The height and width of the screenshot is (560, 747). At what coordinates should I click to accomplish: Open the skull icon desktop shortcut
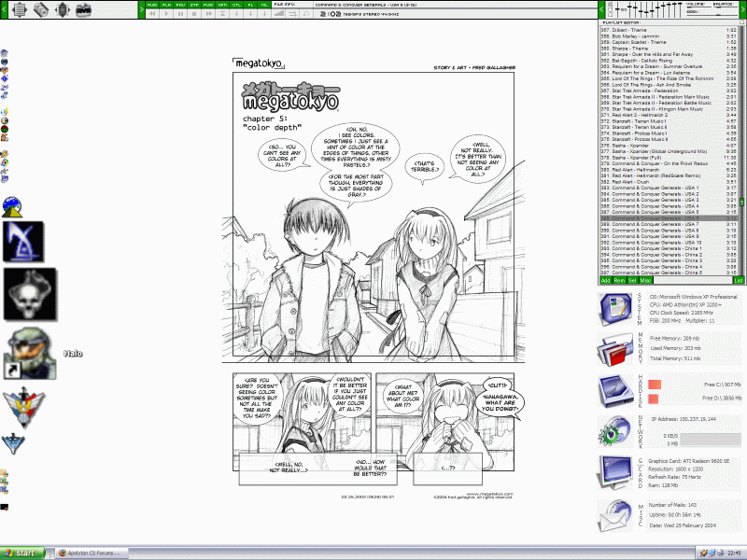pyautogui.click(x=30, y=294)
